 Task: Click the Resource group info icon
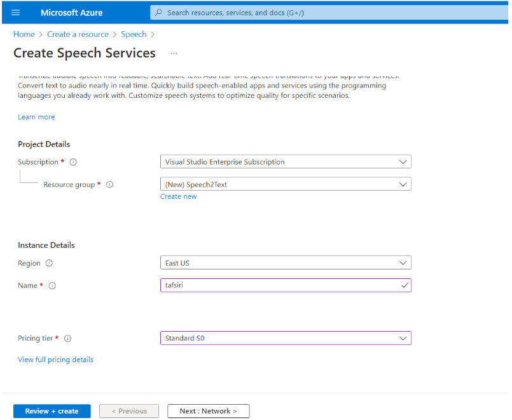pyautogui.click(x=109, y=185)
